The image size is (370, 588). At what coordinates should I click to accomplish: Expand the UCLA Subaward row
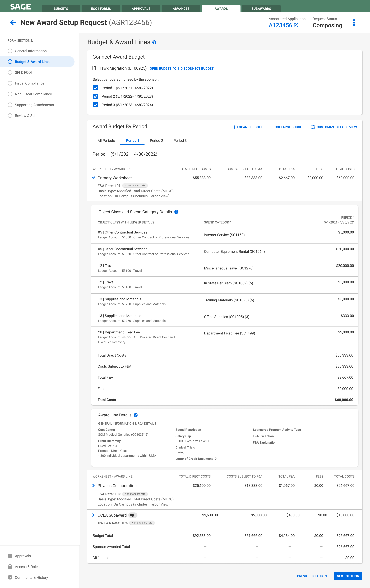93,515
